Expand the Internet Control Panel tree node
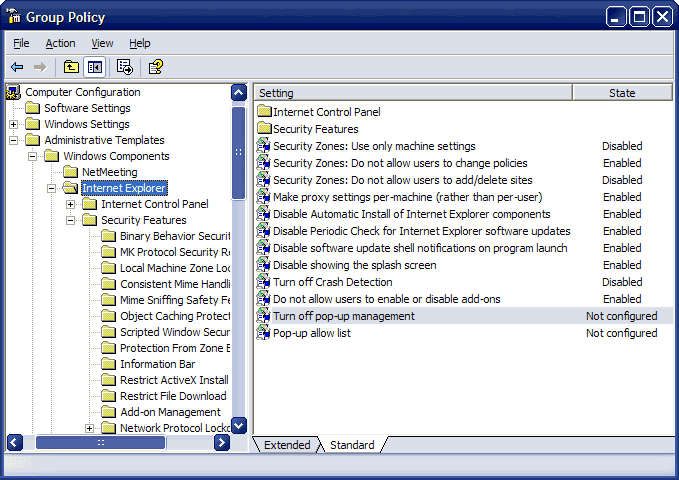The width and height of the screenshot is (679, 480). click(x=71, y=204)
